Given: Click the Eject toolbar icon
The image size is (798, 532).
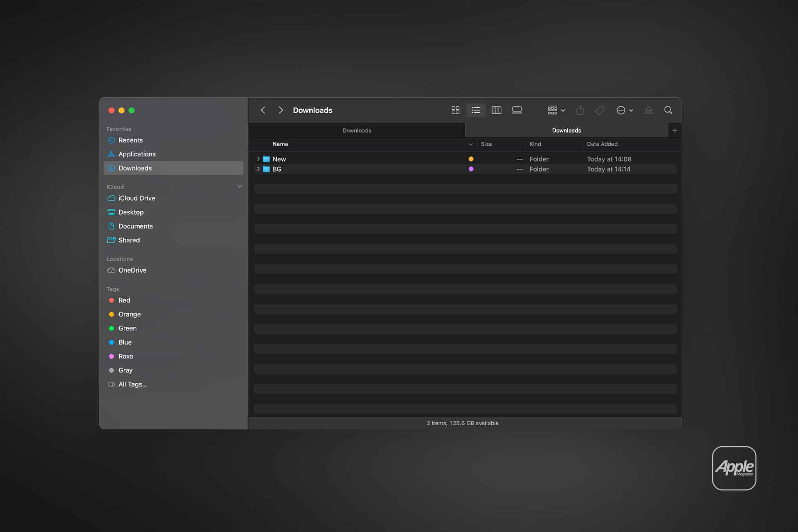Looking at the screenshot, I should [x=649, y=110].
